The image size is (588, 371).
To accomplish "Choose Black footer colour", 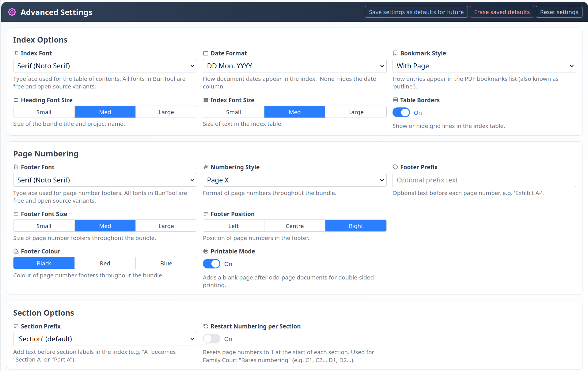I will coord(44,263).
